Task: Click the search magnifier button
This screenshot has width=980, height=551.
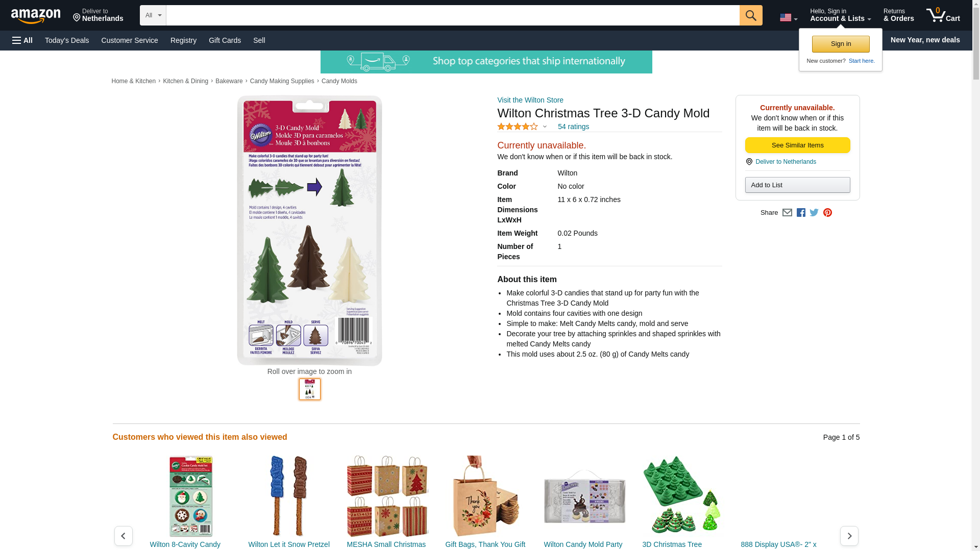Action: click(x=751, y=15)
